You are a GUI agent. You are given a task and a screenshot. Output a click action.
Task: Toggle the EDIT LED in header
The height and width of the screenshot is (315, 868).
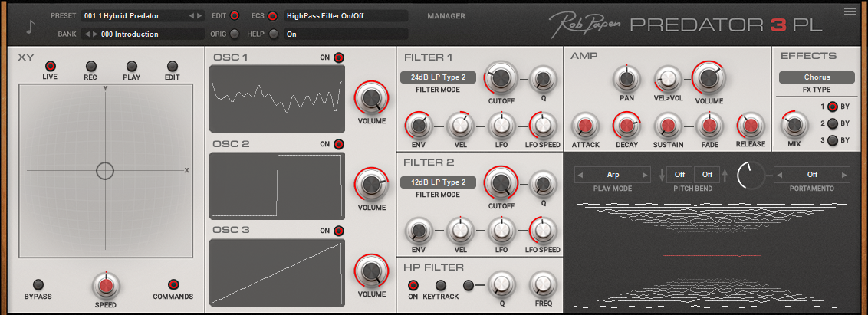[235, 15]
